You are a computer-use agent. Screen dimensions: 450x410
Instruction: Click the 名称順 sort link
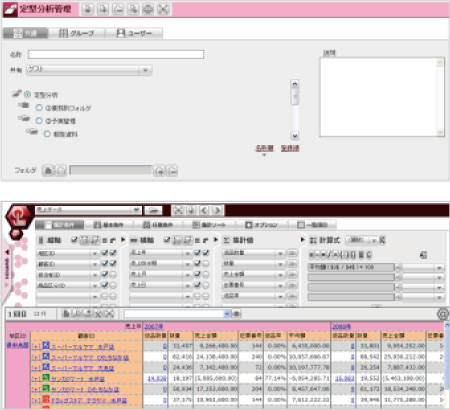coord(264,148)
